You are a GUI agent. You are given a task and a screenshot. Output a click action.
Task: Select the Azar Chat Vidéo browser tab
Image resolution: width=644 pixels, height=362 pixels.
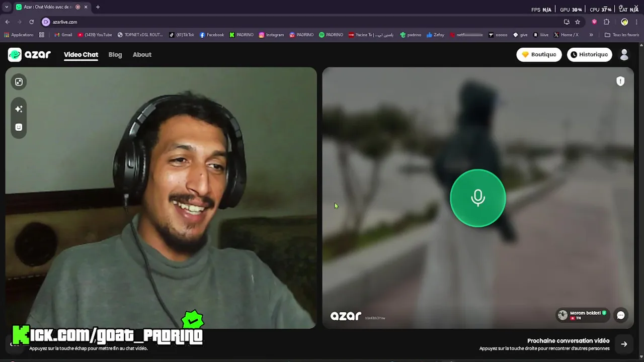click(51, 7)
